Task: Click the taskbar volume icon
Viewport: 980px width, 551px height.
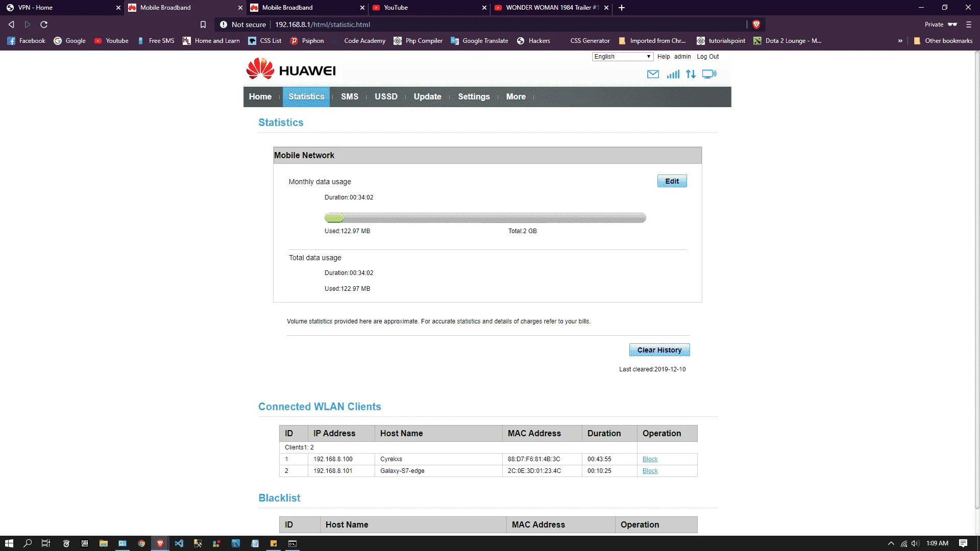Action: (915, 543)
